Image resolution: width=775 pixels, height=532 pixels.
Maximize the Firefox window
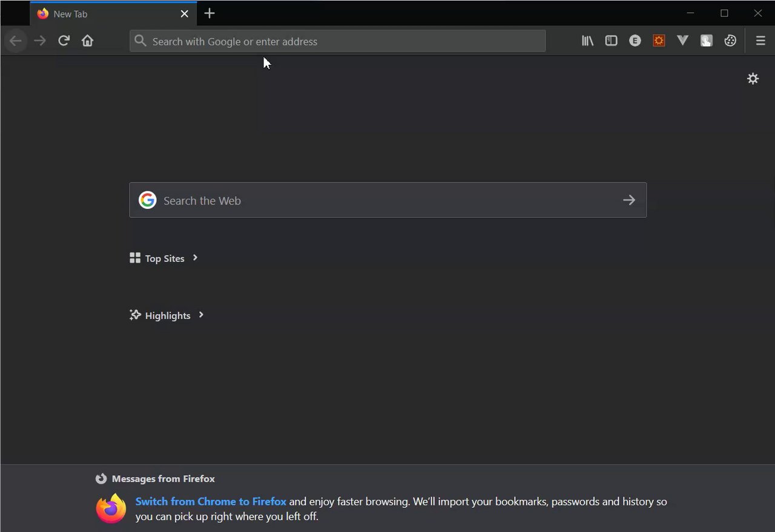tap(724, 13)
